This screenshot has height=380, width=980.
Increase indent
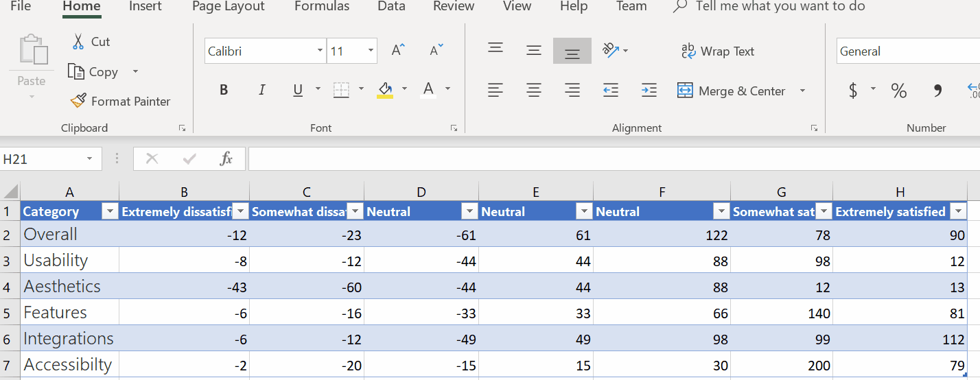click(649, 90)
